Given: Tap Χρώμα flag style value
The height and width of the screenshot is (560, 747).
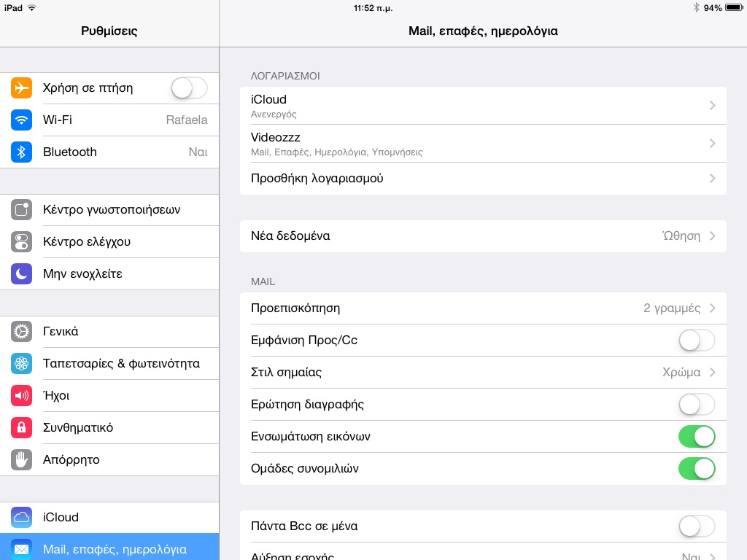Looking at the screenshot, I should tap(681, 373).
